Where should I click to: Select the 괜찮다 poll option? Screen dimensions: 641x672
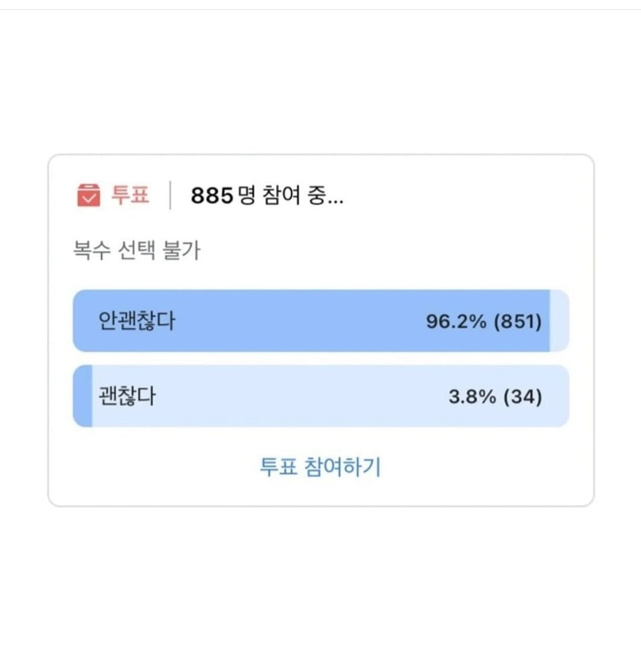click(319, 396)
